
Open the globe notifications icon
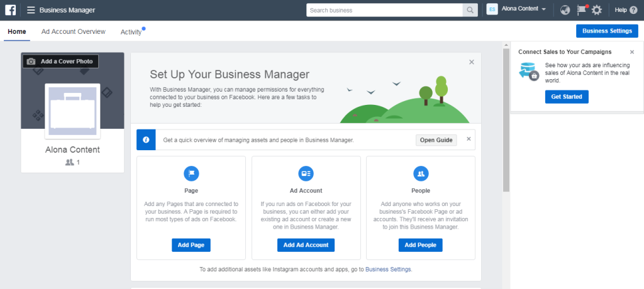click(565, 10)
